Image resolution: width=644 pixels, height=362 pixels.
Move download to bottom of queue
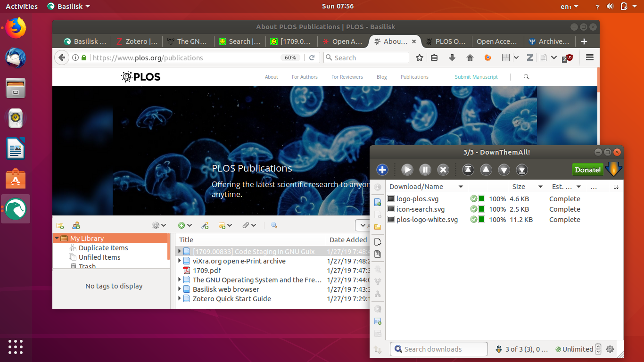point(521,170)
